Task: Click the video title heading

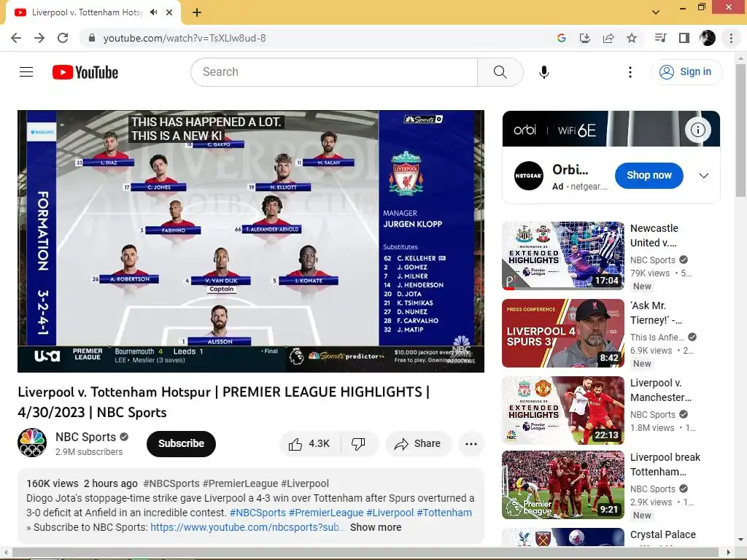Action: point(223,402)
